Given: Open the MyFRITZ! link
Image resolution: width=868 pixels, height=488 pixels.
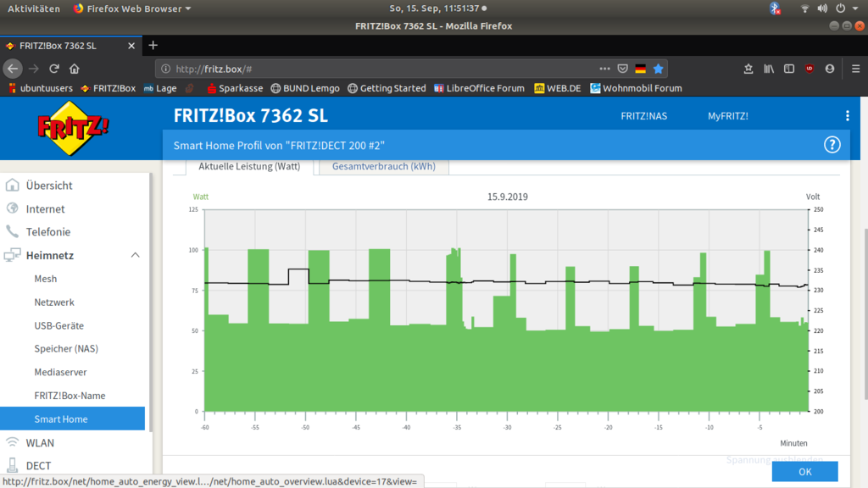Looking at the screenshot, I should (728, 115).
